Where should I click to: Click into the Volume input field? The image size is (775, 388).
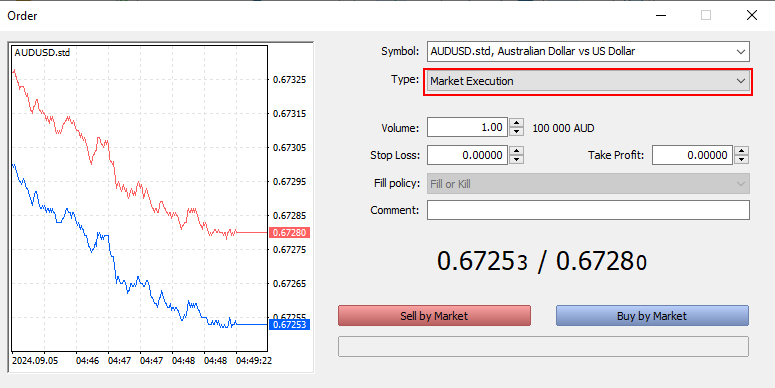pos(467,128)
